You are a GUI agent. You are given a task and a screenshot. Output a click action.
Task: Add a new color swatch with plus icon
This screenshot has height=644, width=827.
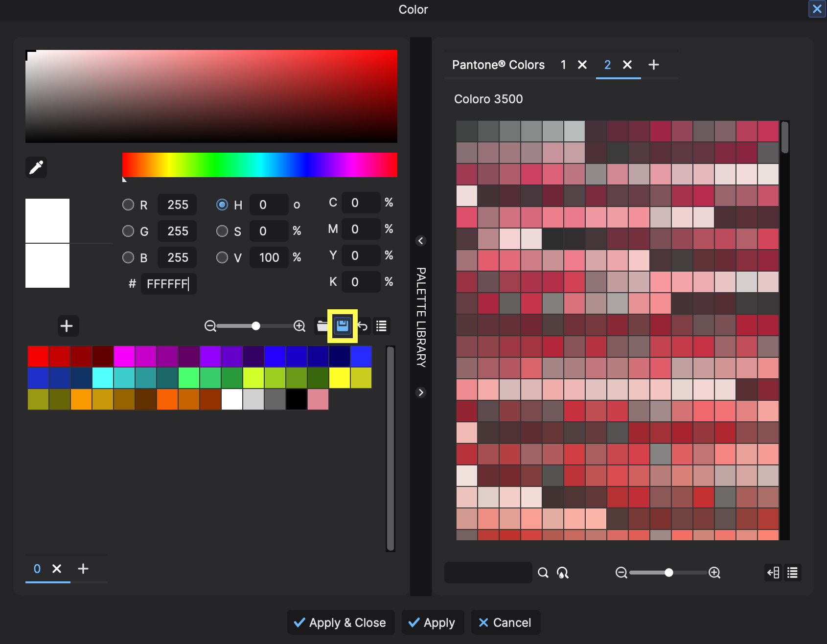click(x=68, y=326)
